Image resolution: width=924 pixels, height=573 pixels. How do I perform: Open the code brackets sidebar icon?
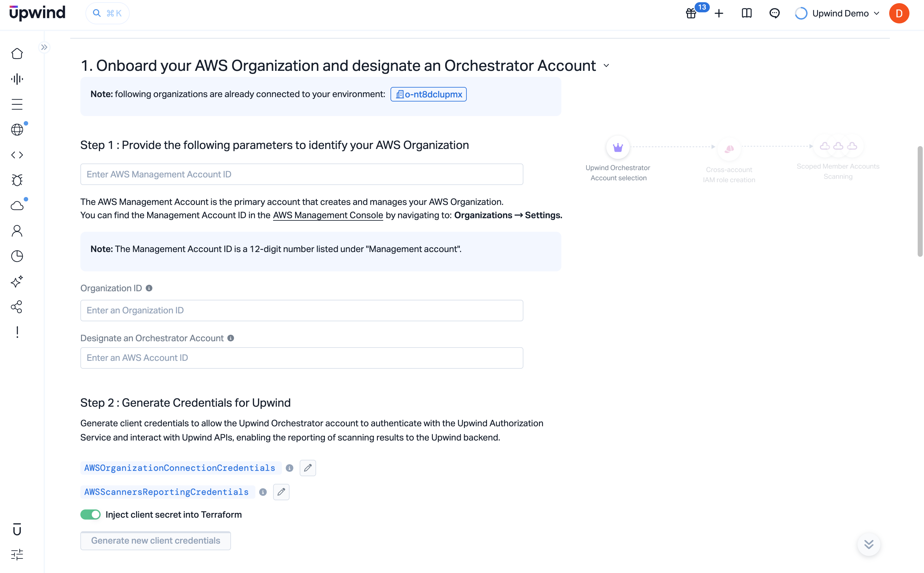click(17, 155)
